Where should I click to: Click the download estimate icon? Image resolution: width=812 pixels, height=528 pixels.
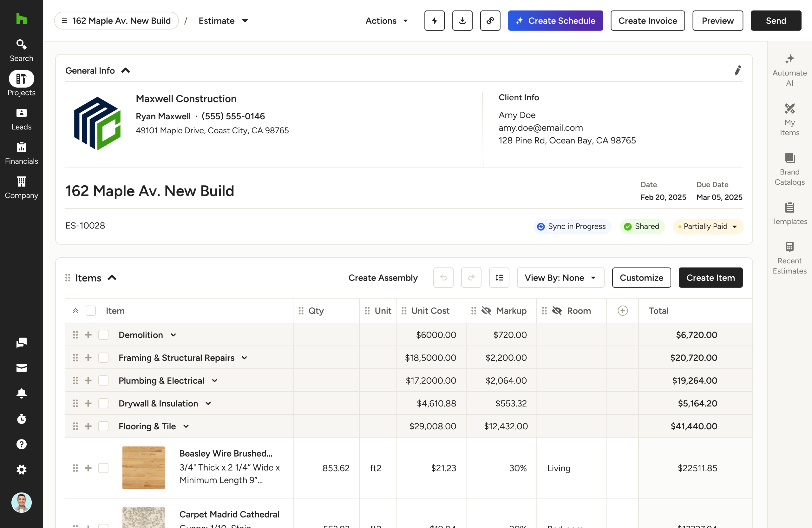(462, 21)
